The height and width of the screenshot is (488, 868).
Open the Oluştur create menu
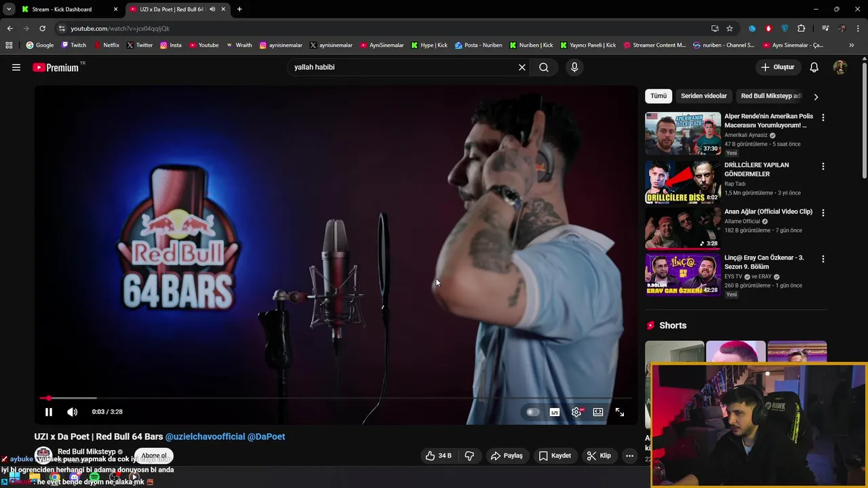click(777, 67)
